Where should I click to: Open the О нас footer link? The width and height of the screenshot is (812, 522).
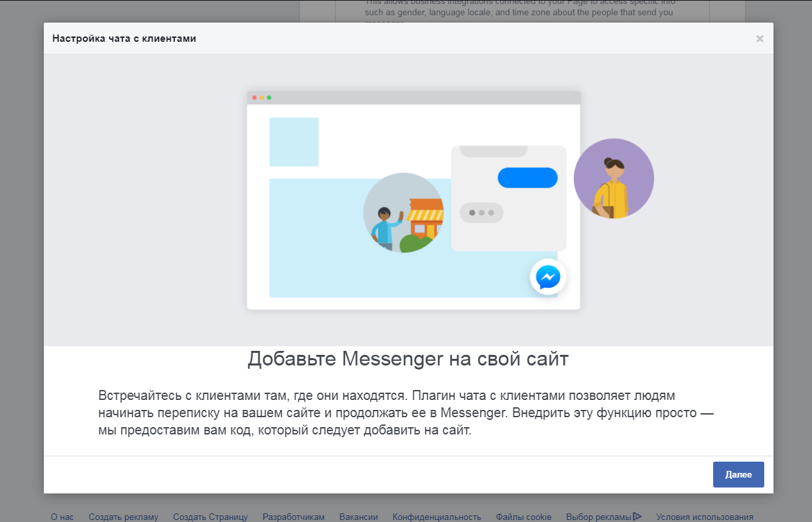point(62,517)
